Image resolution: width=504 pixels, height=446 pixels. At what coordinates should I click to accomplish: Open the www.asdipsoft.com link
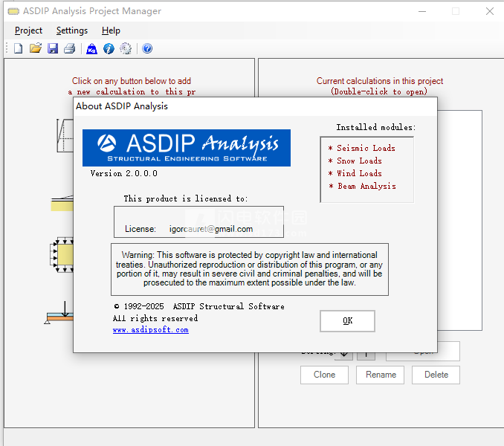click(151, 330)
